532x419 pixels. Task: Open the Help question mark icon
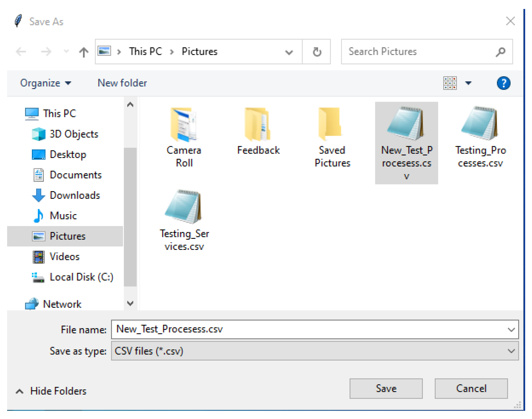[x=503, y=83]
